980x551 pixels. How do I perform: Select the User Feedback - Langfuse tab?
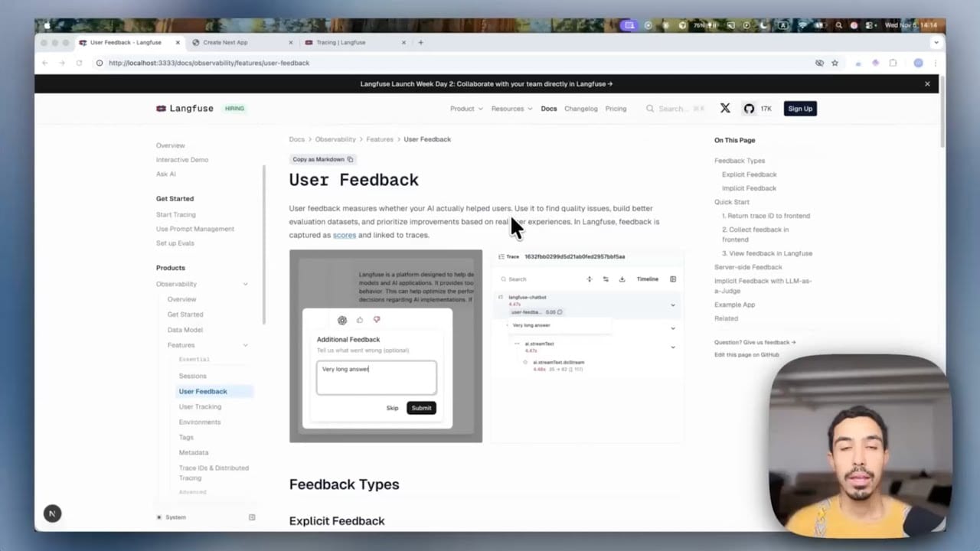click(x=130, y=42)
